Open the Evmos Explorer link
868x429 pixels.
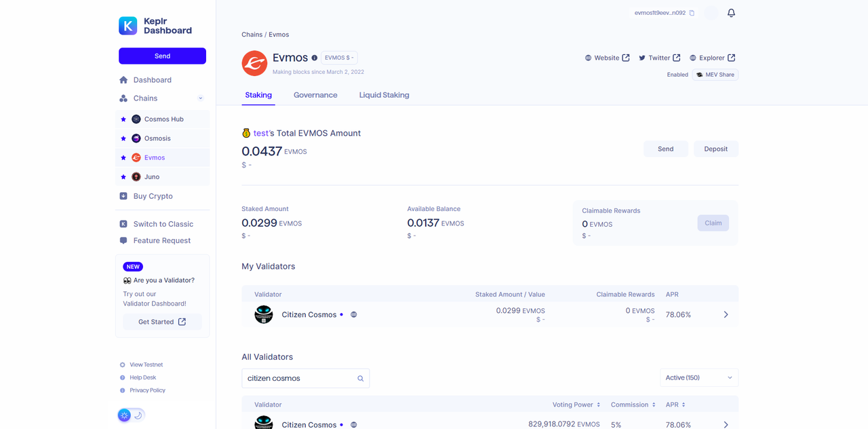point(712,58)
